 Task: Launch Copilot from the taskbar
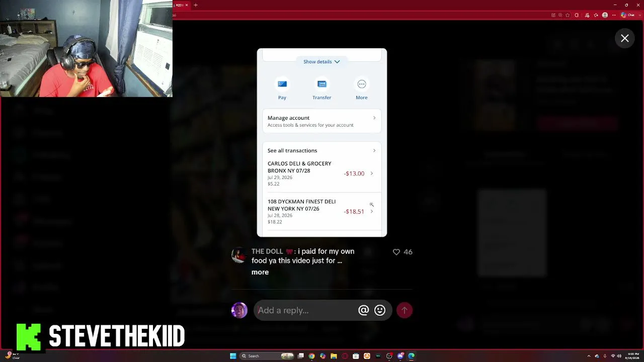[323, 356]
